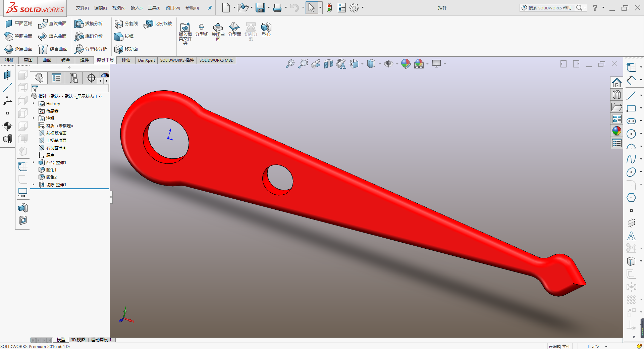Click the Save icon in top toolbar
Screen dimensions: 644x349
click(260, 8)
